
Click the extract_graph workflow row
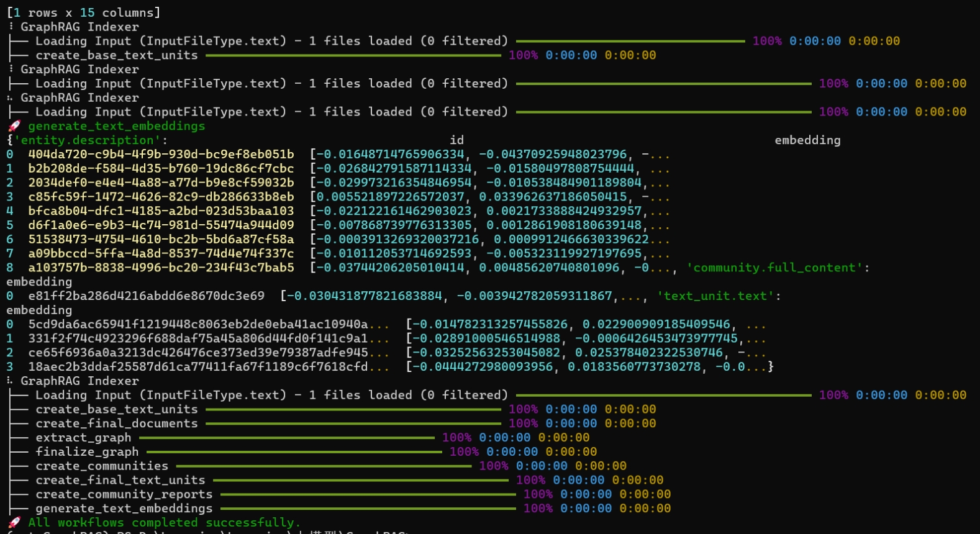tap(299, 438)
